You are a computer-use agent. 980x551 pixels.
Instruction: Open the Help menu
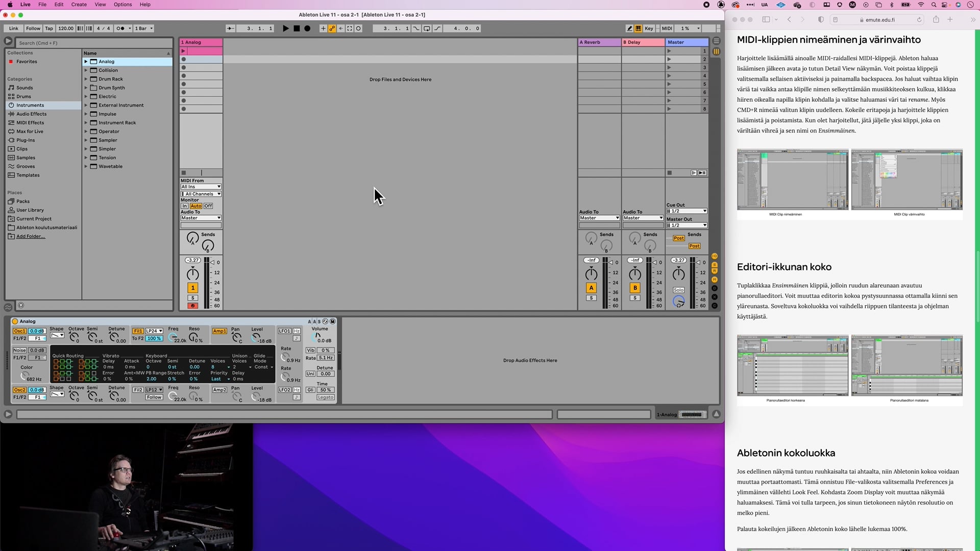145,5
